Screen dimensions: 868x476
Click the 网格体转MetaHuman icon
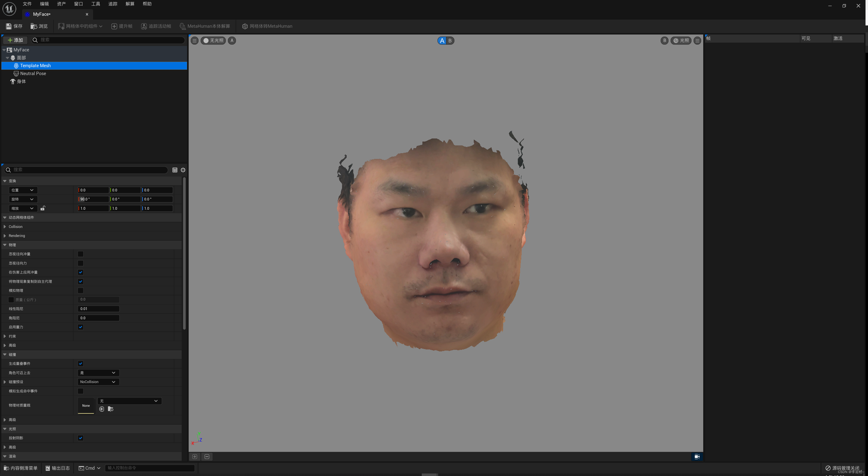click(245, 26)
